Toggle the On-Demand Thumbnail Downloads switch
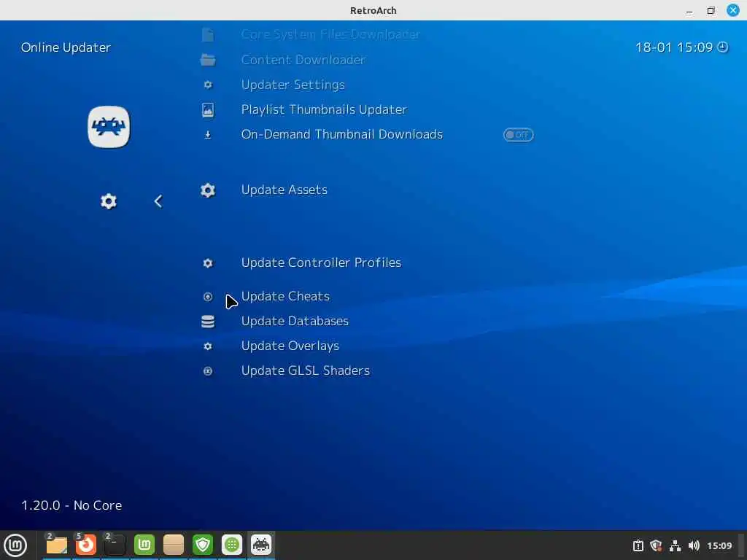Screen dimensions: 747x560 (519, 135)
